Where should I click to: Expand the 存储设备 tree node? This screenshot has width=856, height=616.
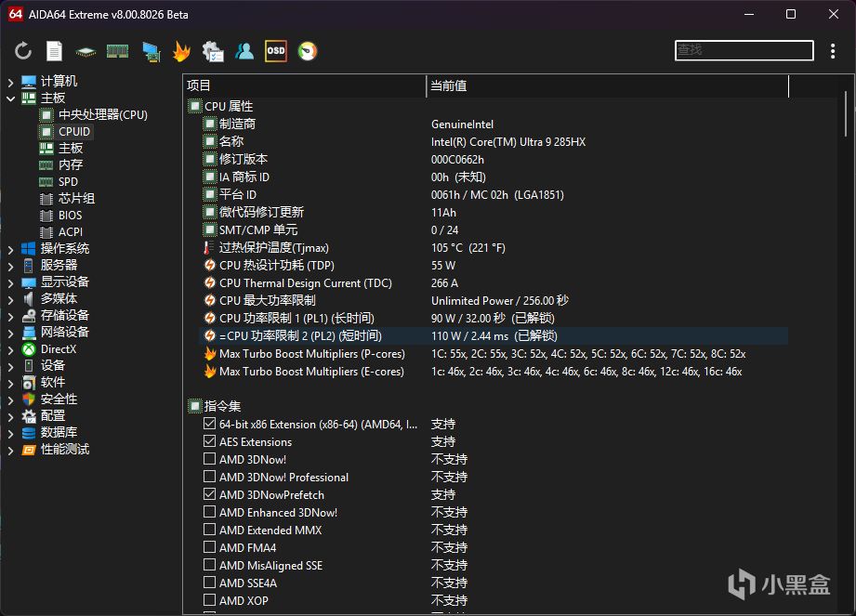click(x=10, y=317)
